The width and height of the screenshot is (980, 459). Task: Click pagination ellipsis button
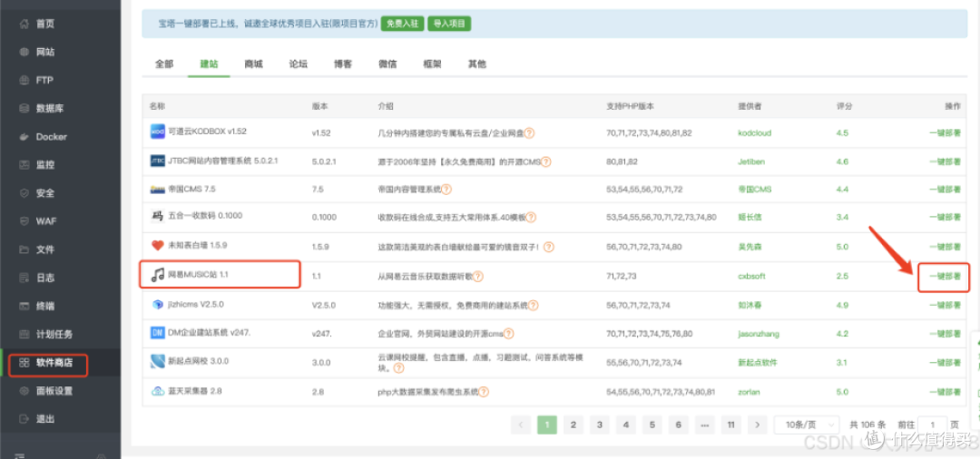coord(704,425)
